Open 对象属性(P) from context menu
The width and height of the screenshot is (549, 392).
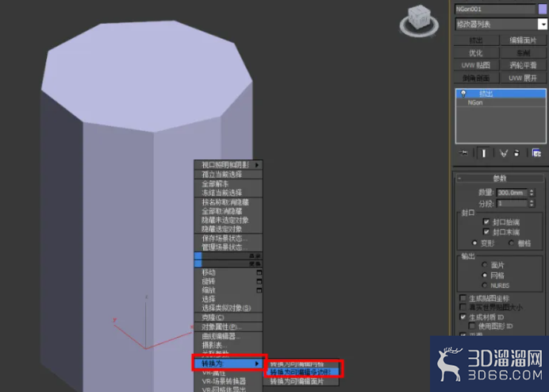coord(228,327)
